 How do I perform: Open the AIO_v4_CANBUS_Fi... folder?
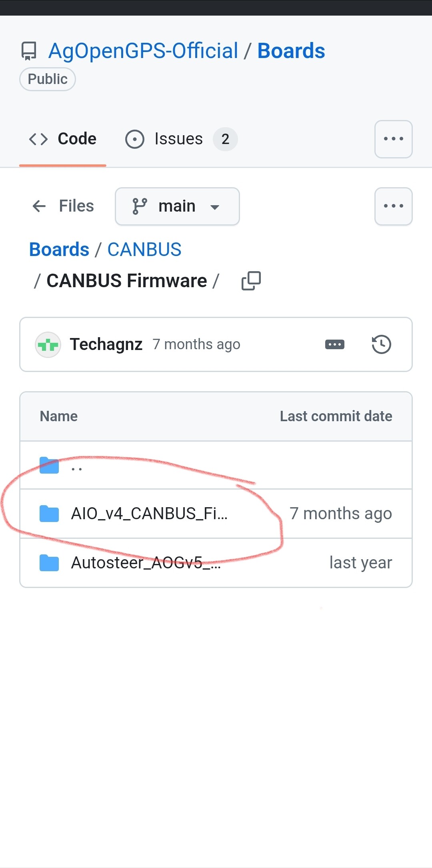(149, 514)
